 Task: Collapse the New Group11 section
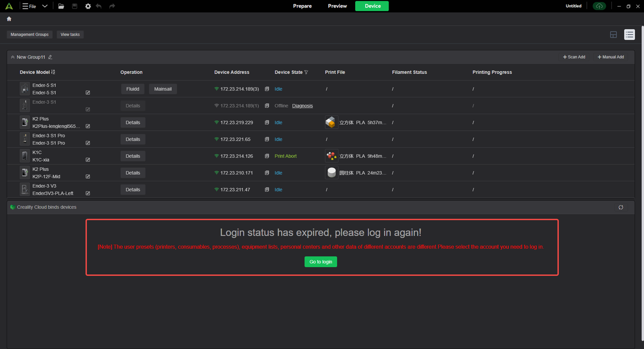pos(13,57)
